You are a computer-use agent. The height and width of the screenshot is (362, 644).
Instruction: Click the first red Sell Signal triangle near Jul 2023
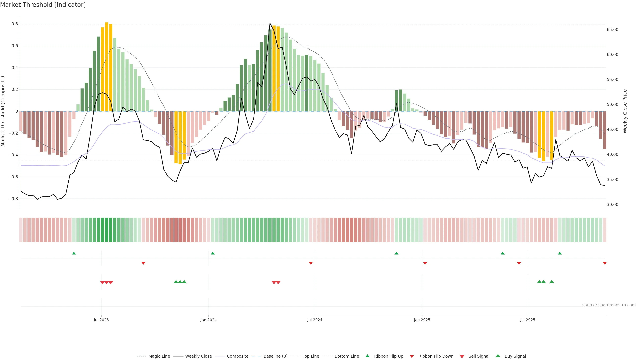tap(102, 283)
